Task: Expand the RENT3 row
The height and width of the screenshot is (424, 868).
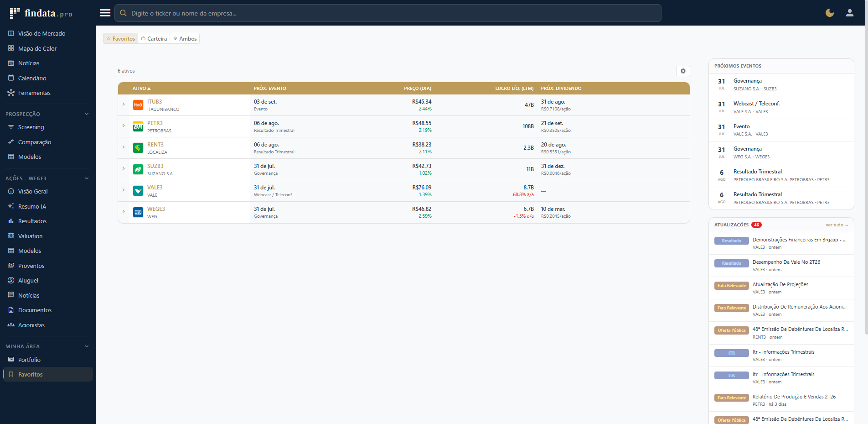Action: [x=124, y=147]
